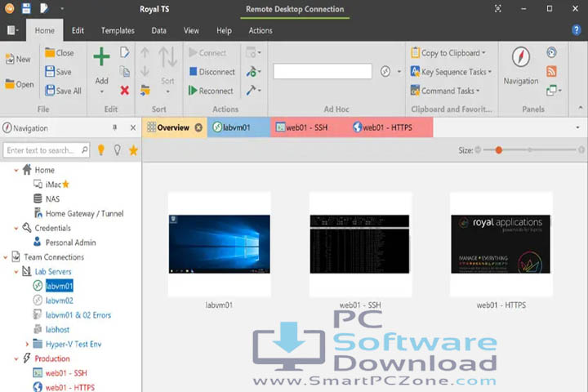Click the move to folder icon
Viewport: 588px width, 392px height.
(x=145, y=91)
